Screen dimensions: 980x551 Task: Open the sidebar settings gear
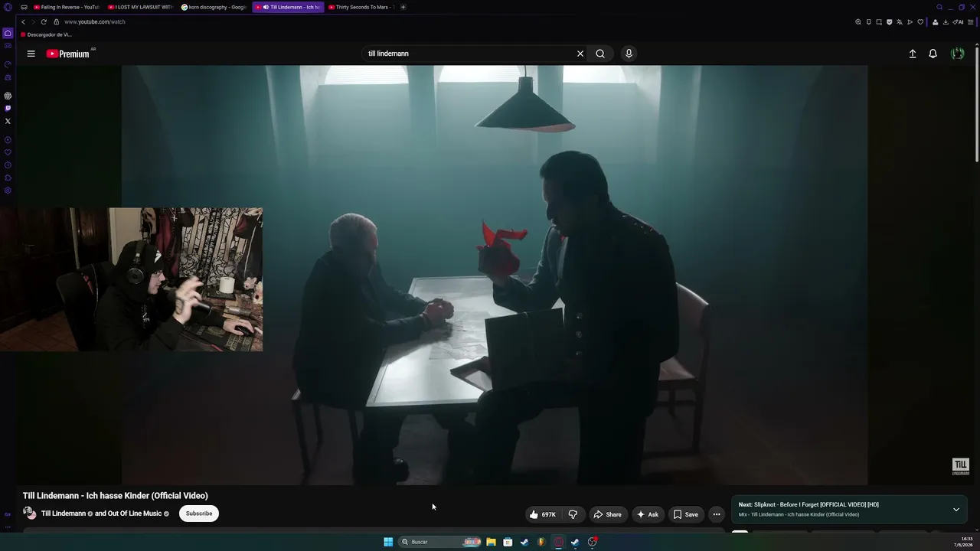(x=8, y=191)
